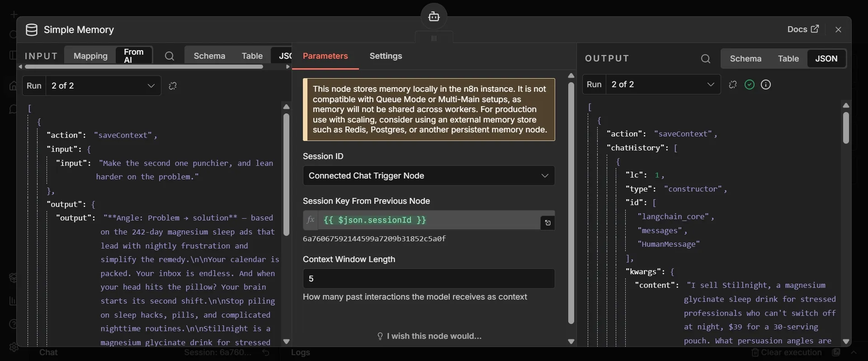Click the output JSON scrollbar down arrow
The width and height of the screenshot is (868, 361).
point(846,342)
